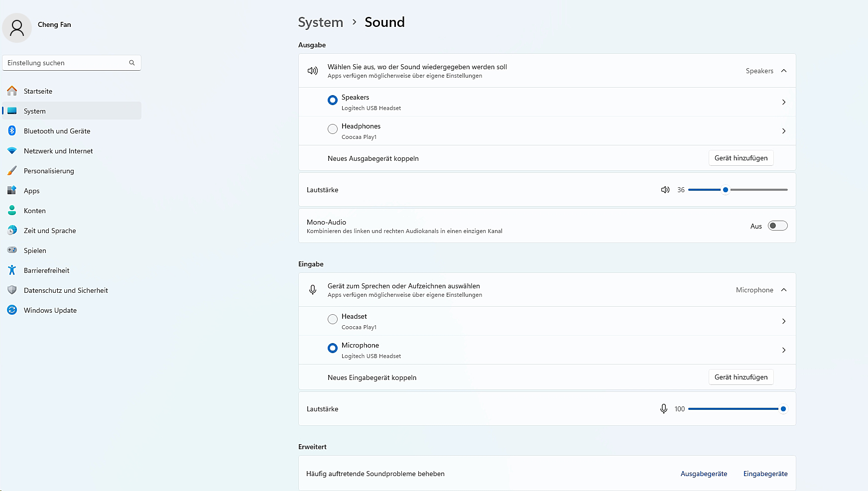Click the Startseite home icon
This screenshot has width=868, height=491.
pos(12,91)
